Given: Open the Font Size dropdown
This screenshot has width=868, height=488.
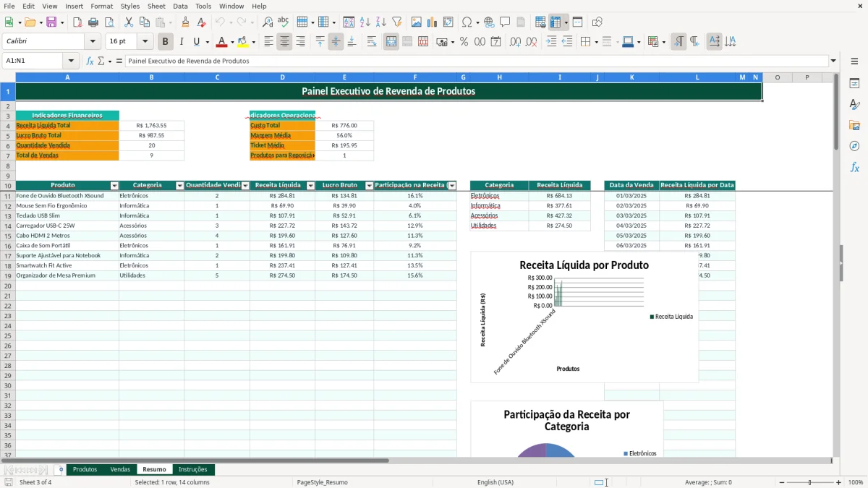Looking at the screenshot, I should click(145, 42).
